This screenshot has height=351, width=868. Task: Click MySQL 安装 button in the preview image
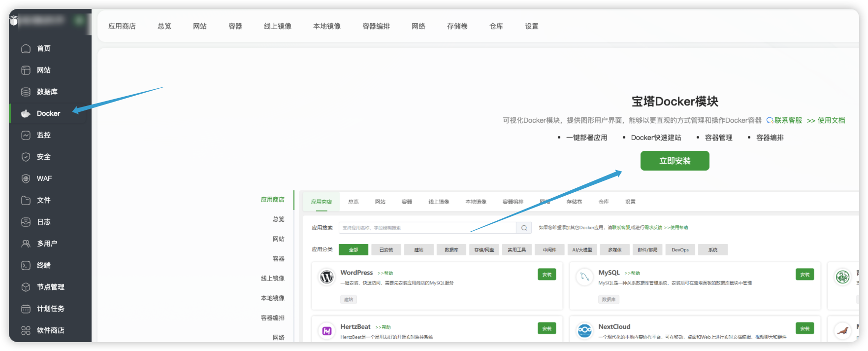coord(804,275)
